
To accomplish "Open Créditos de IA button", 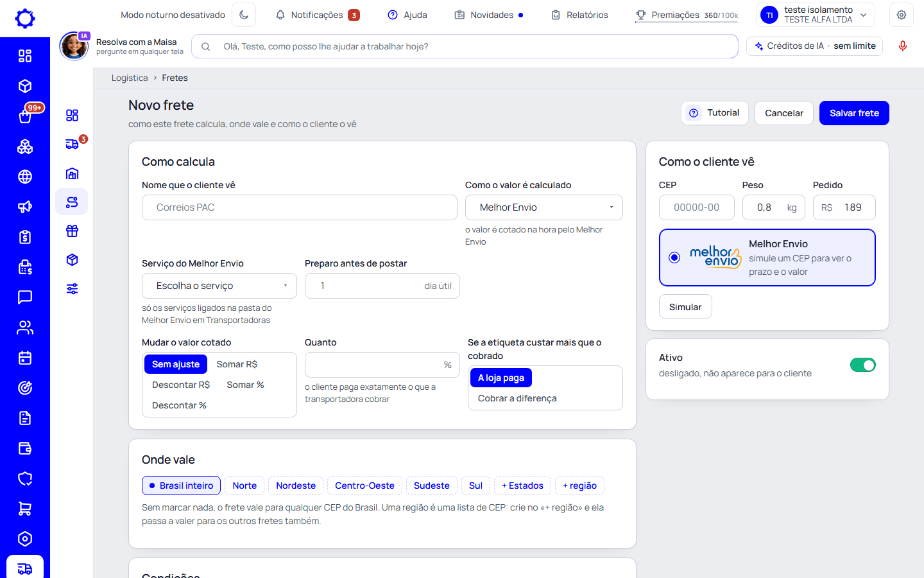I will [815, 46].
